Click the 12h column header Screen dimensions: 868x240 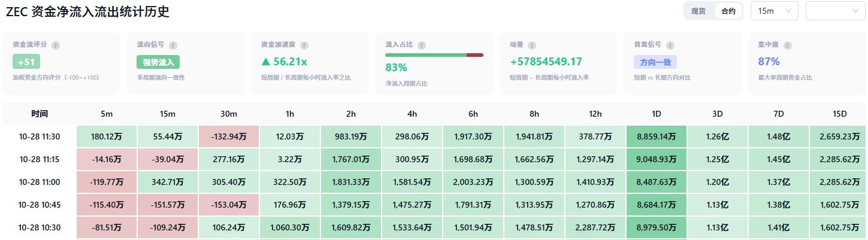point(595,114)
